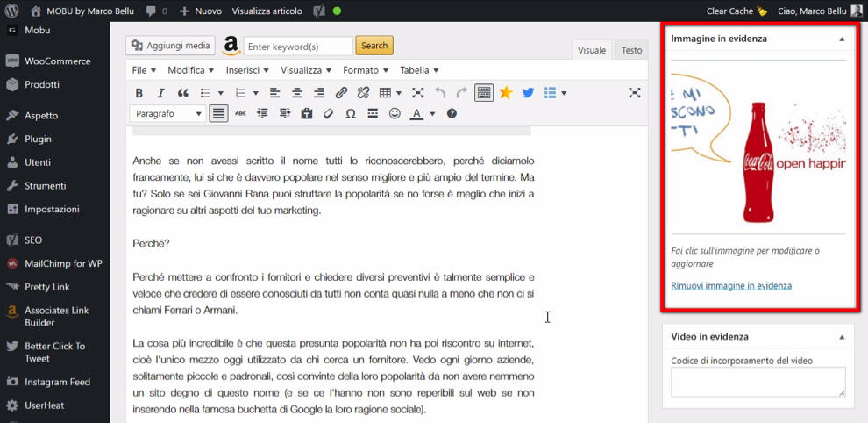868x423 pixels.
Task: Open text color dropdown arrow
Action: [x=433, y=114]
